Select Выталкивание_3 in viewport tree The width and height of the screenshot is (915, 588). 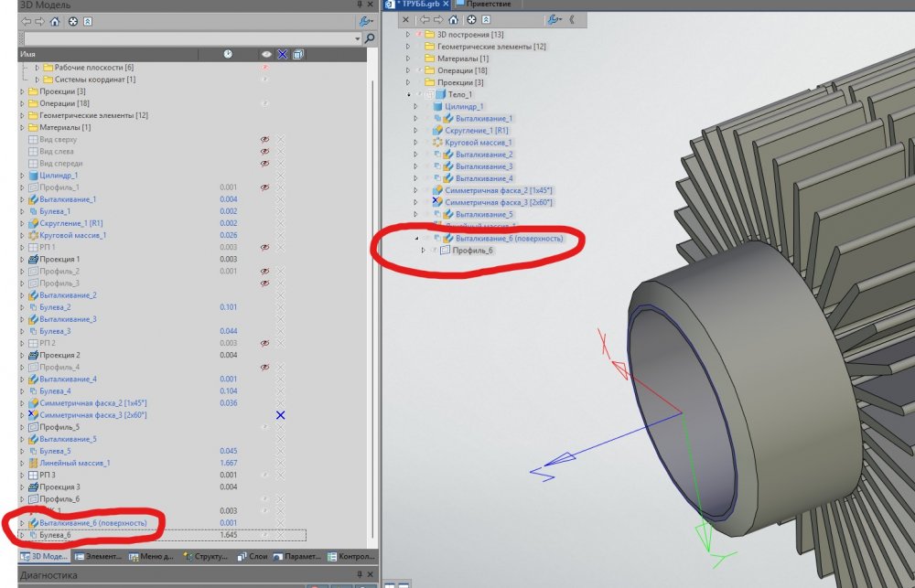(484, 166)
